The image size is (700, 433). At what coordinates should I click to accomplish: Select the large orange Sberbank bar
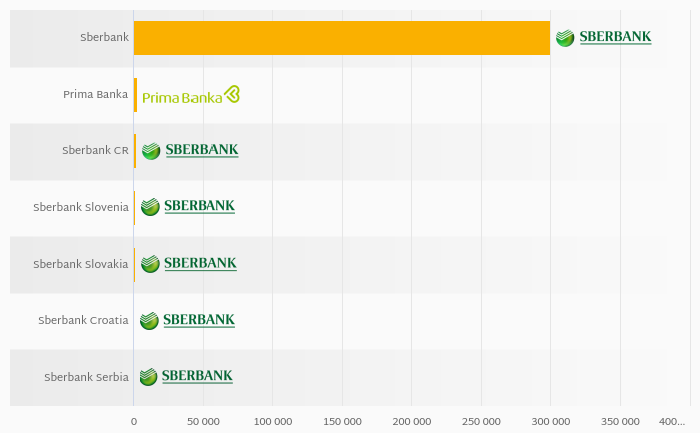point(342,38)
